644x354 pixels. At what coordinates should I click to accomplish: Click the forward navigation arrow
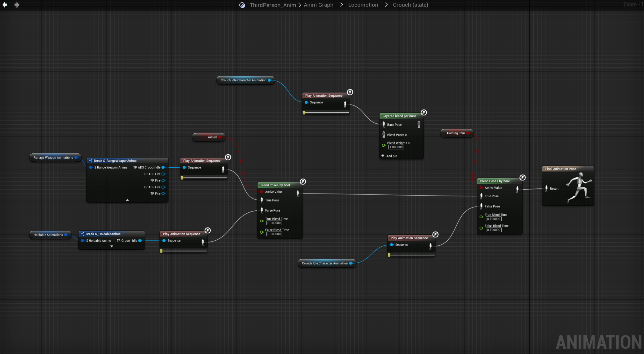pos(17,5)
